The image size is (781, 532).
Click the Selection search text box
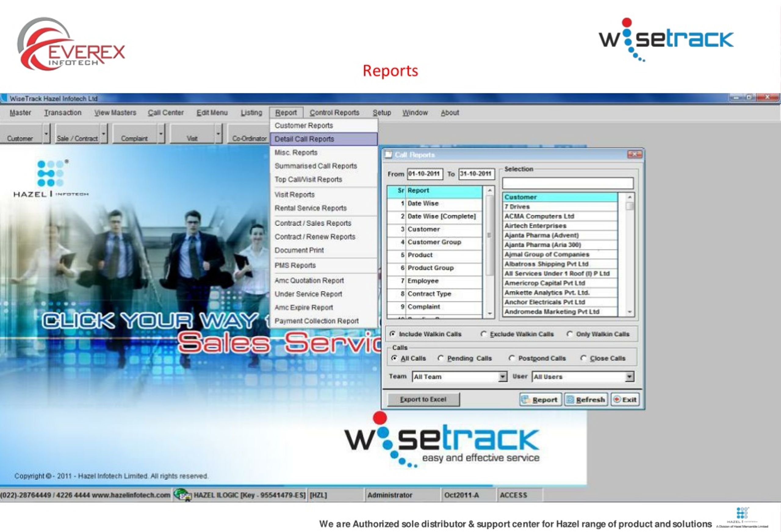coord(568,183)
